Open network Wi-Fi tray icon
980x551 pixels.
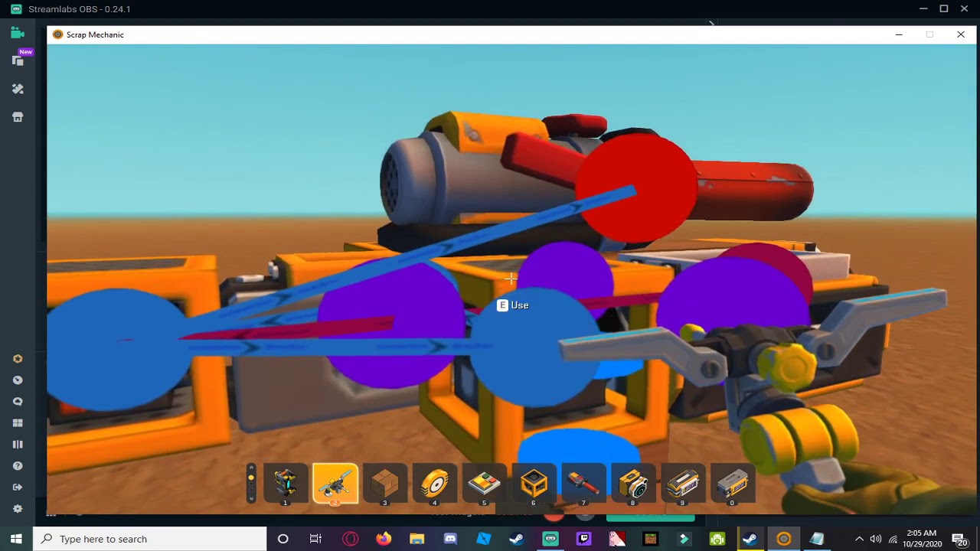(893, 539)
